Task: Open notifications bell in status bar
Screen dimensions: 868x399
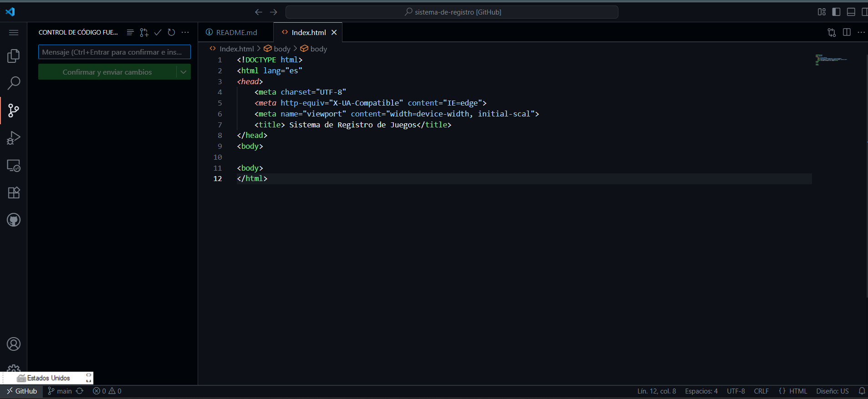Action: point(862,391)
